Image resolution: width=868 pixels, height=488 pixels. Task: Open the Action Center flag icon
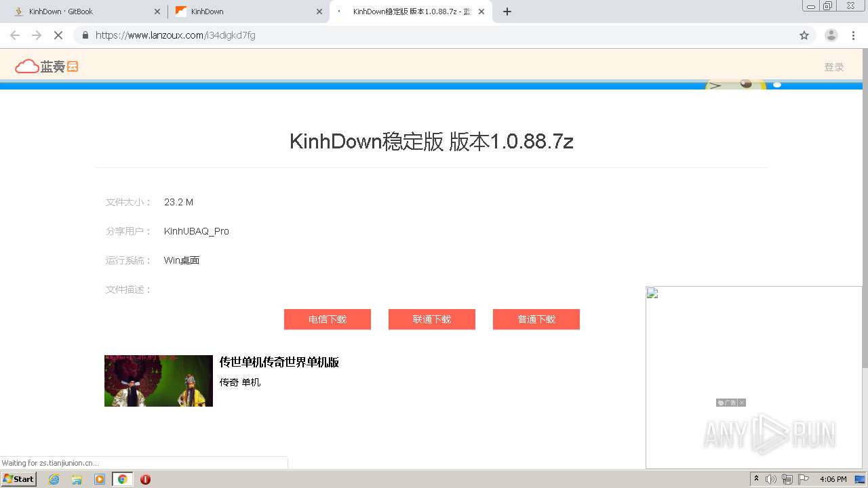click(x=804, y=479)
